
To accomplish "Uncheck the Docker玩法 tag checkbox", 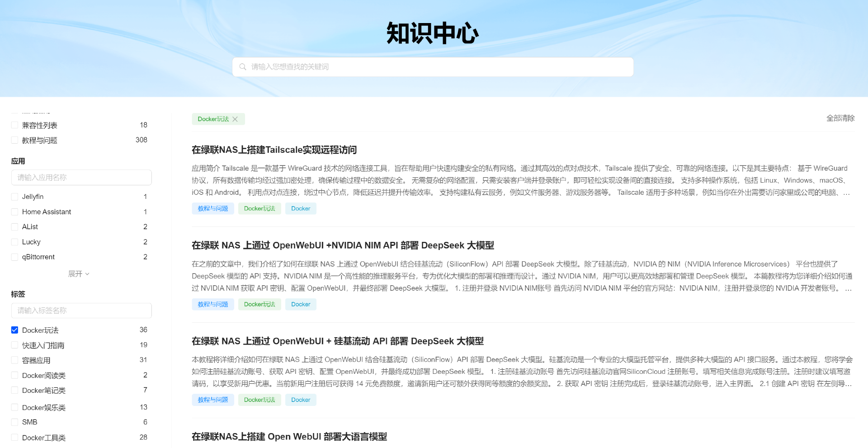I will pyautogui.click(x=14, y=330).
